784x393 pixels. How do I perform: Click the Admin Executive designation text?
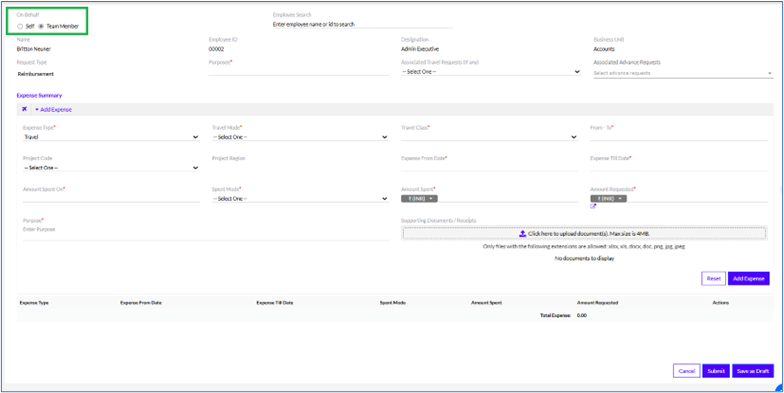coord(420,49)
